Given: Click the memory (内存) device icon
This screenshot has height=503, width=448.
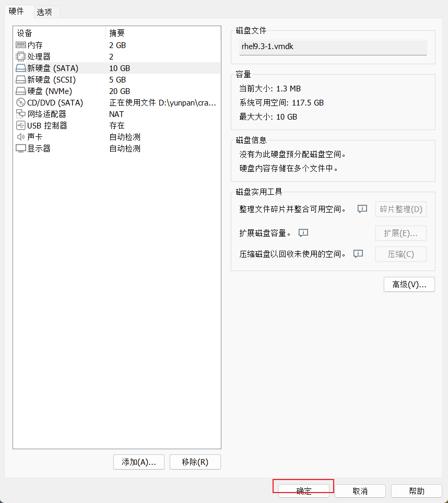Looking at the screenshot, I should [21, 45].
